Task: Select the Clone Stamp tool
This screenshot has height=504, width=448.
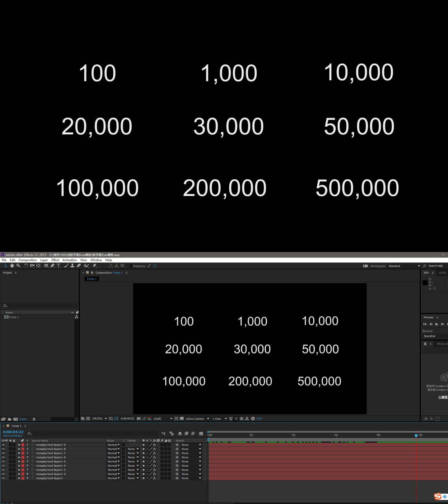Action: coord(72,266)
